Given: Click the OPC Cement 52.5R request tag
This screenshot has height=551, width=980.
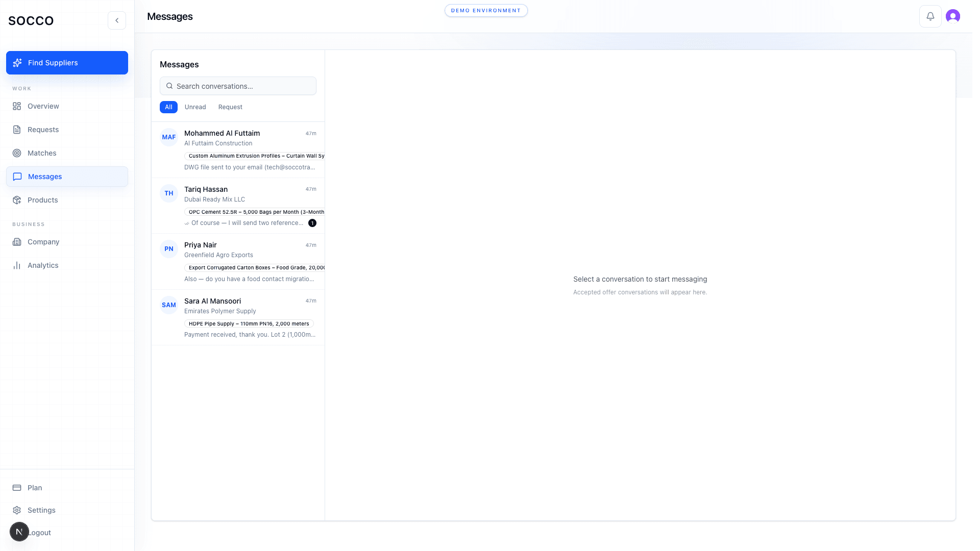Looking at the screenshot, I should coord(255,212).
